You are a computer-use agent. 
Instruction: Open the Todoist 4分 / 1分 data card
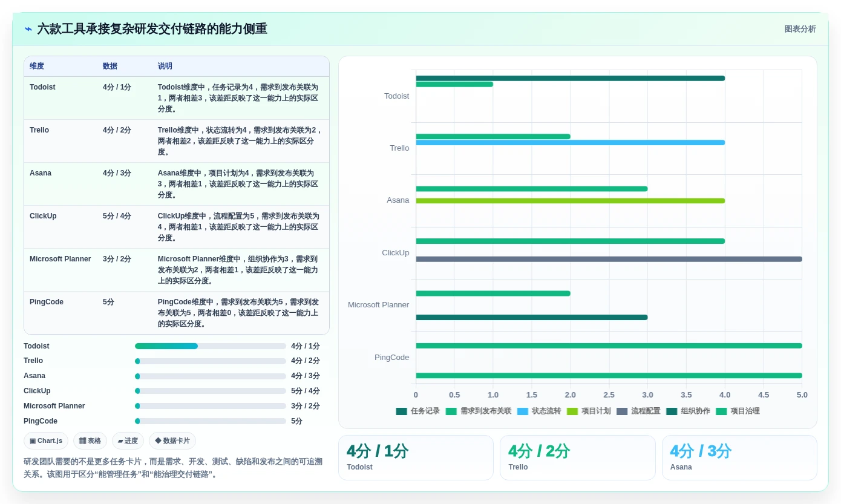click(x=416, y=458)
